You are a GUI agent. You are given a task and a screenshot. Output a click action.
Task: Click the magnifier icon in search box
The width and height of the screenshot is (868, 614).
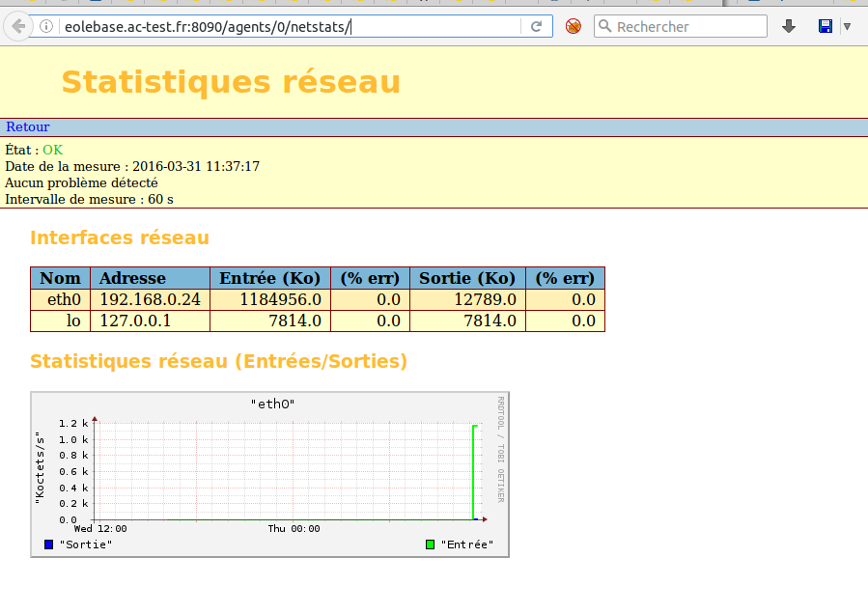[604, 27]
